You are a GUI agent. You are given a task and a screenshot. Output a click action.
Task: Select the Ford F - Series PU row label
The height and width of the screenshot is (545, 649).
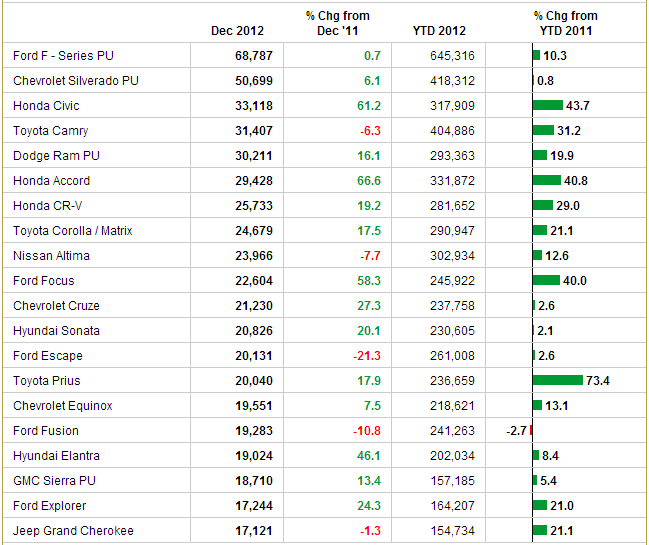coord(63,55)
